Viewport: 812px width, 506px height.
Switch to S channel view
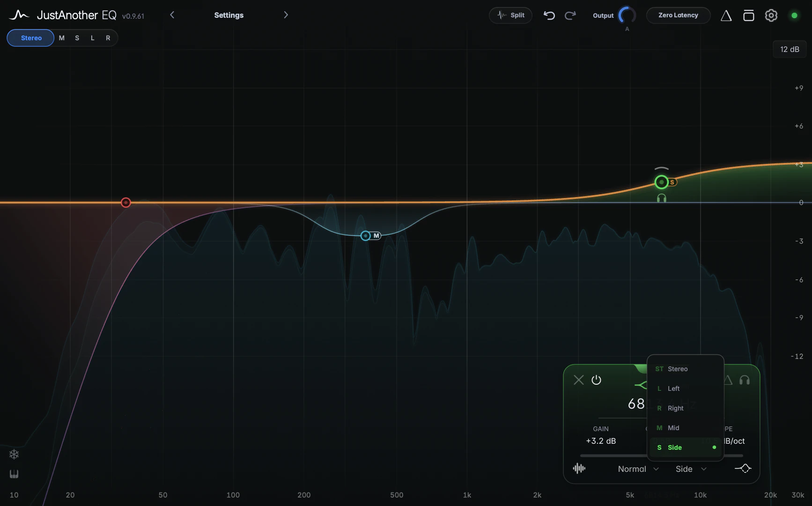tap(77, 38)
